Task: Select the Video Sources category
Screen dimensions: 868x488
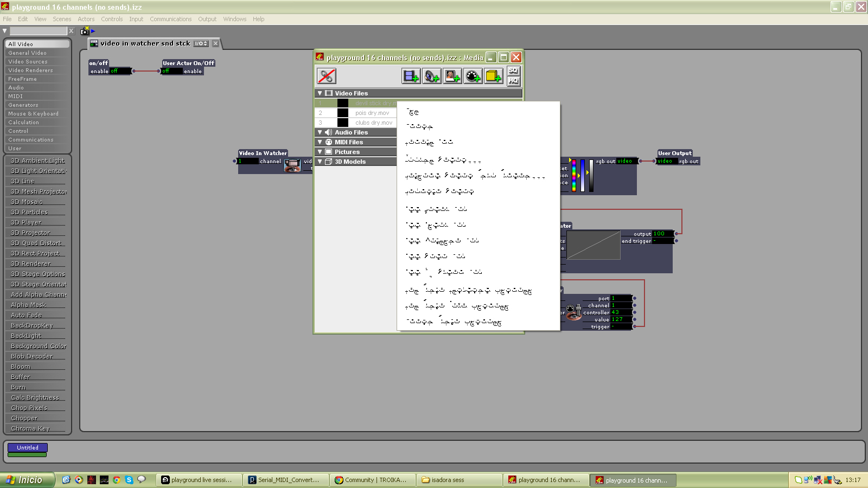Action: [37, 61]
